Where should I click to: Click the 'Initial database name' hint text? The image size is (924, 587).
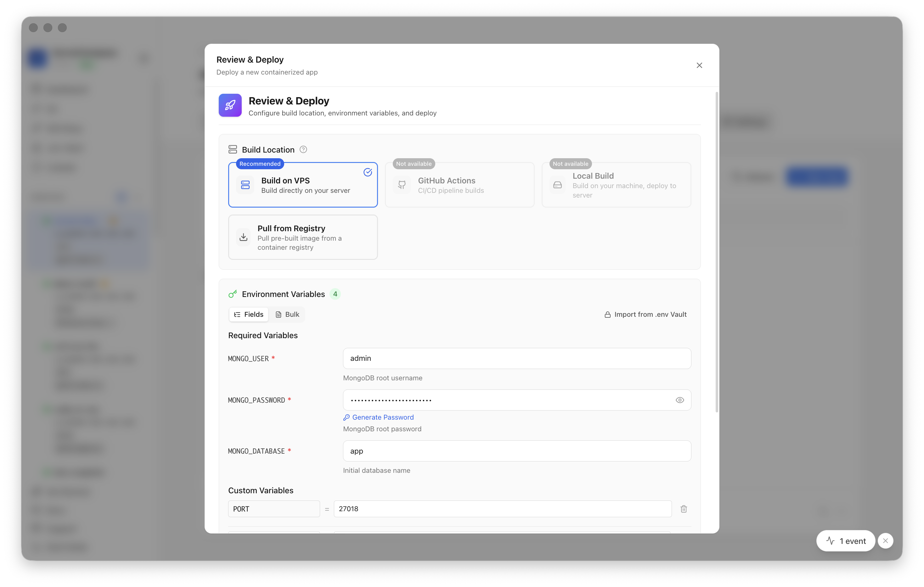[376, 471]
